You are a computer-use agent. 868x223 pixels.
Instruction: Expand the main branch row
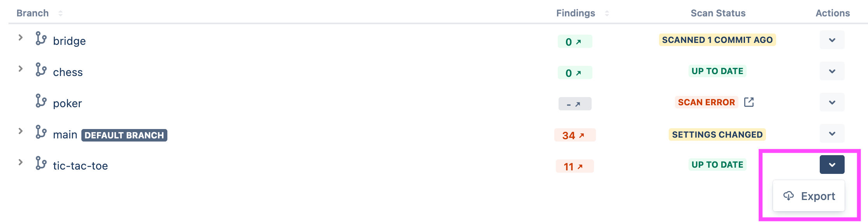click(21, 131)
